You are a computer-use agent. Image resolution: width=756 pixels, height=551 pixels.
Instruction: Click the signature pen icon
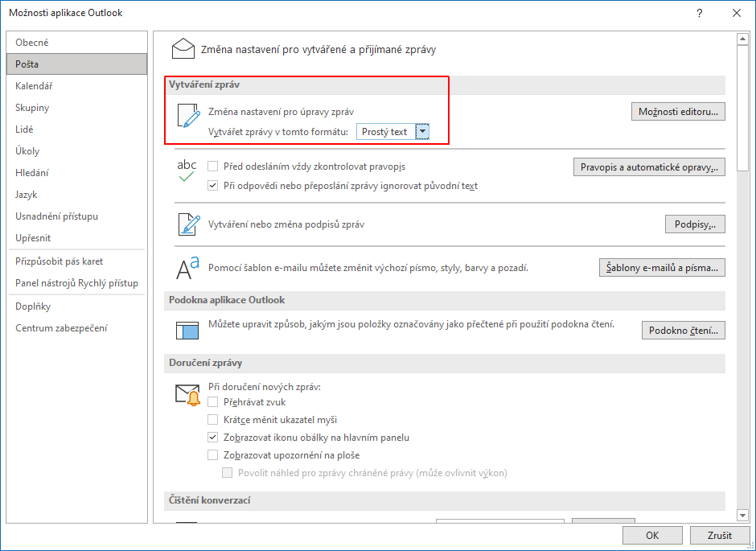pos(187,224)
